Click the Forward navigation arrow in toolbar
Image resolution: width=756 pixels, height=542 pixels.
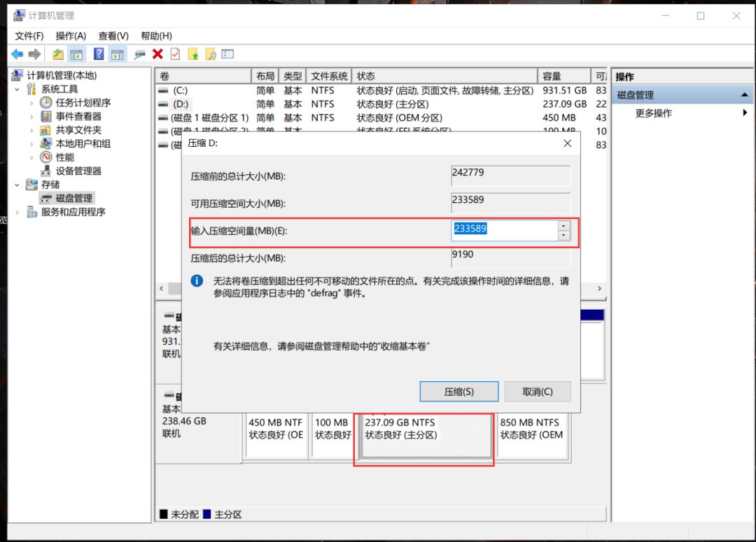click(x=34, y=55)
